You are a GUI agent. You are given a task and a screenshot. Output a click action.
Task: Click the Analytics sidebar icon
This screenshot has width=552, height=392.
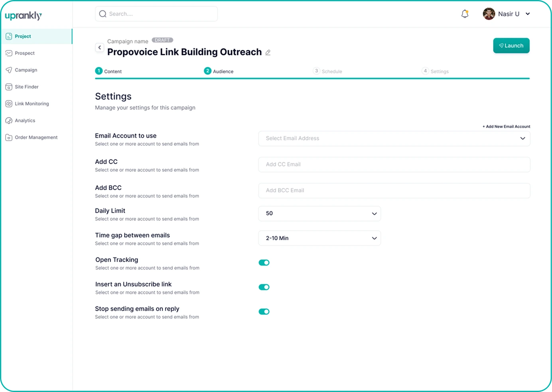coord(9,121)
